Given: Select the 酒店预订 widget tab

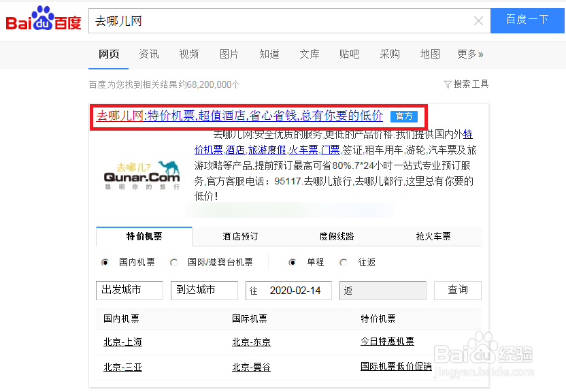Looking at the screenshot, I should pyautogui.click(x=240, y=236).
